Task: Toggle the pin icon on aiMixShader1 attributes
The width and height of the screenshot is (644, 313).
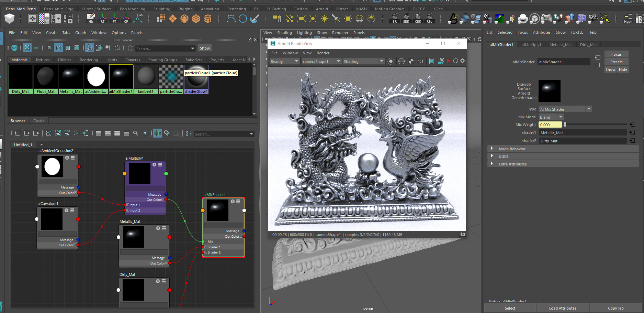Action: [597, 57]
